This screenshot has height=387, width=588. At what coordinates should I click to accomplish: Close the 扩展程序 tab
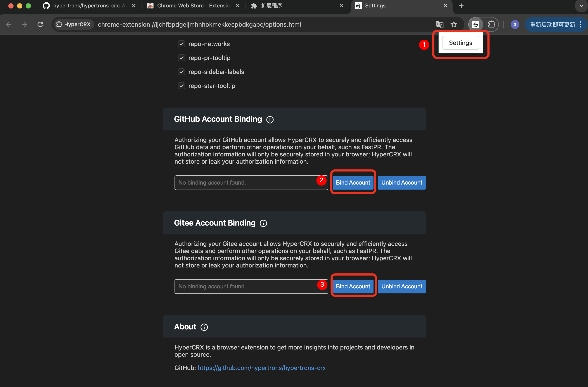point(342,6)
